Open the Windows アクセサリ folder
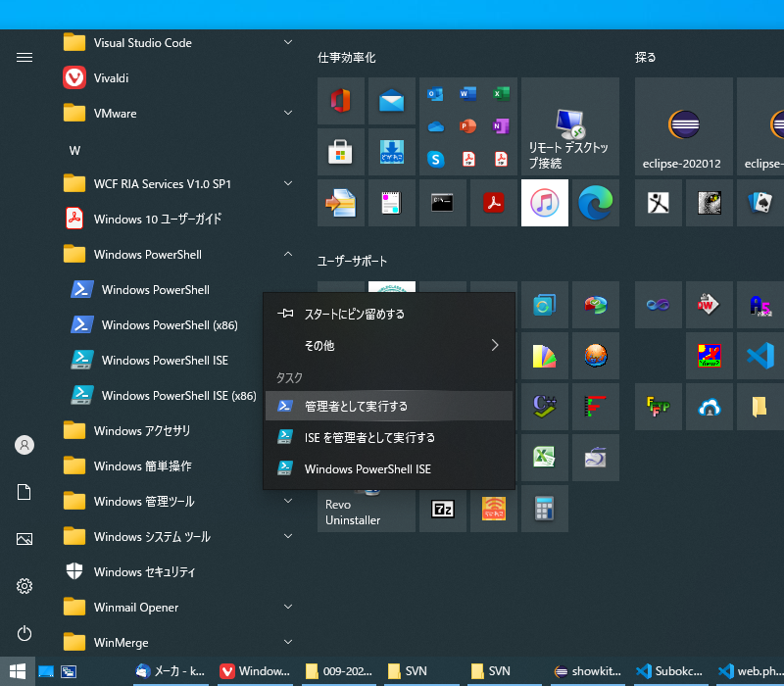784x686 pixels. coord(160,430)
